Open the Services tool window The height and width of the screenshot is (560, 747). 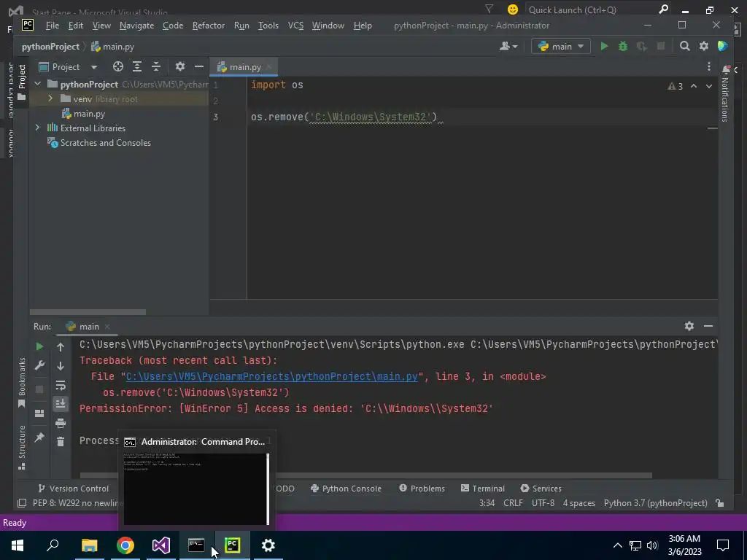(541, 488)
